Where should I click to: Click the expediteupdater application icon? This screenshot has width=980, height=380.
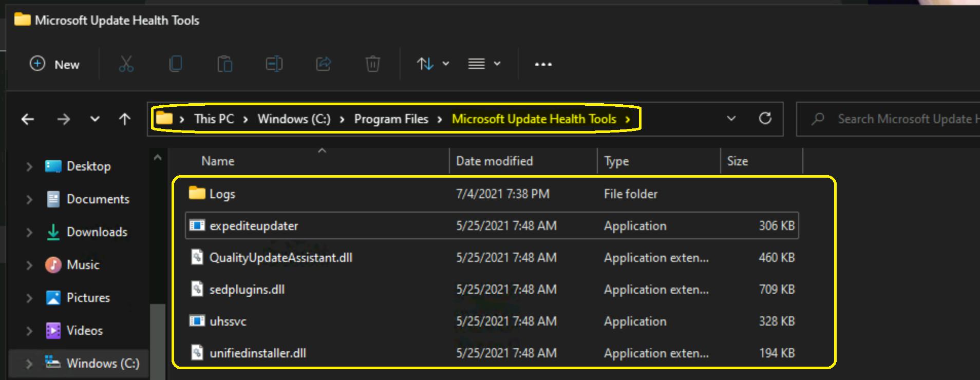tap(197, 225)
